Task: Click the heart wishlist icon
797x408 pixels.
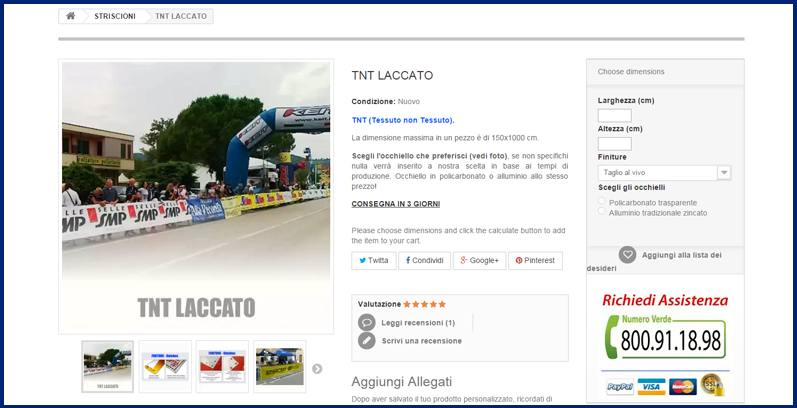Action: (x=627, y=255)
